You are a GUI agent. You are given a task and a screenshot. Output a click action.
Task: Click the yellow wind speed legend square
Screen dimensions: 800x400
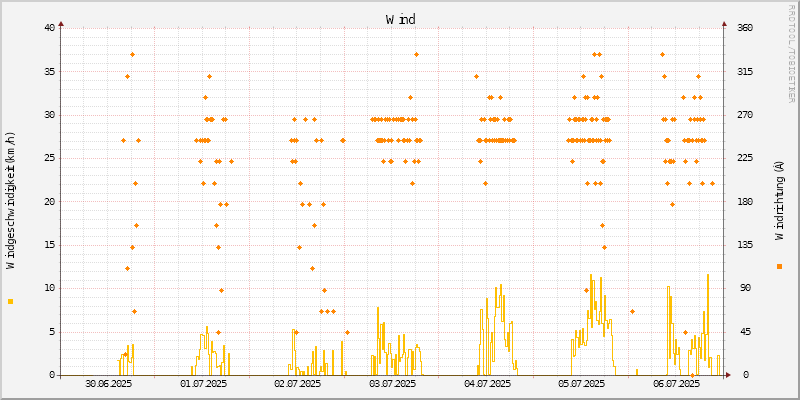(11, 301)
